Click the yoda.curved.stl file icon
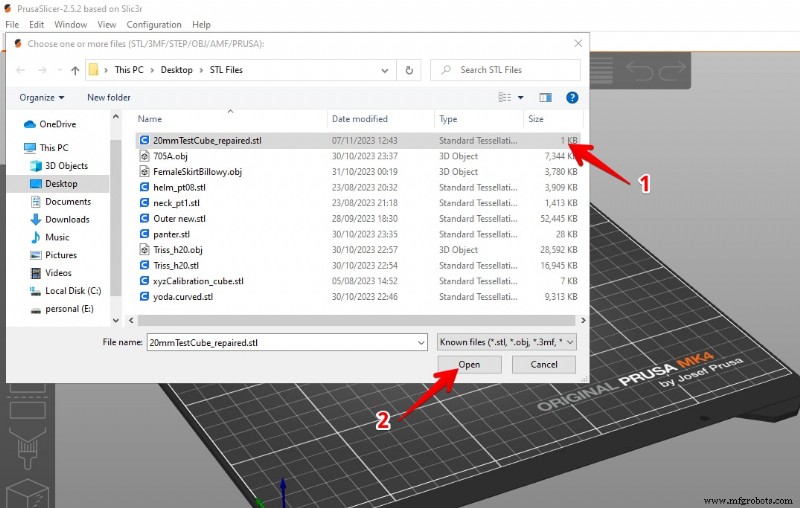This screenshot has width=800, height=508. [144, 296]
